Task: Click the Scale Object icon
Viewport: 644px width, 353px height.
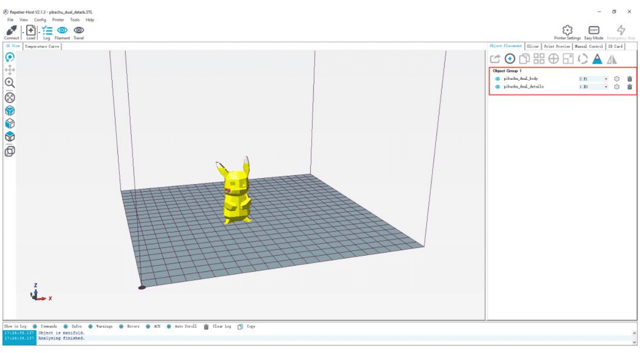Action: pyautogui.click(x=568, y=59)
